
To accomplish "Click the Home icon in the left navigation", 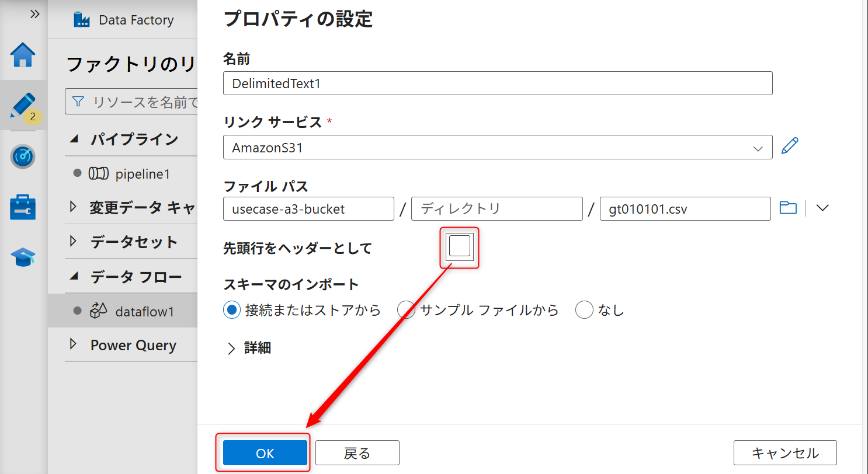I will (x=23, y=55).
